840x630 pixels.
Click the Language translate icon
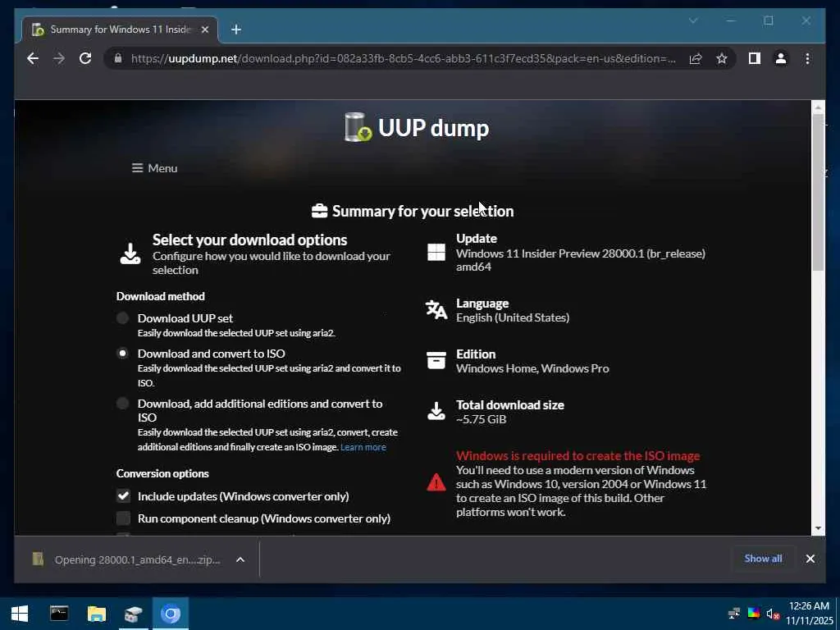(436, 309)
